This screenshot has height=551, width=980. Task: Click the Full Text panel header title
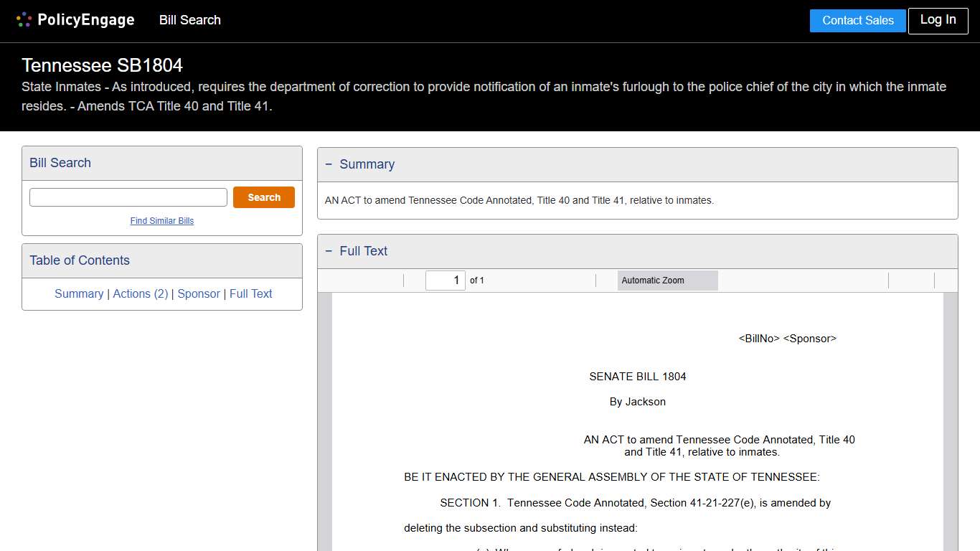[363, 251]
